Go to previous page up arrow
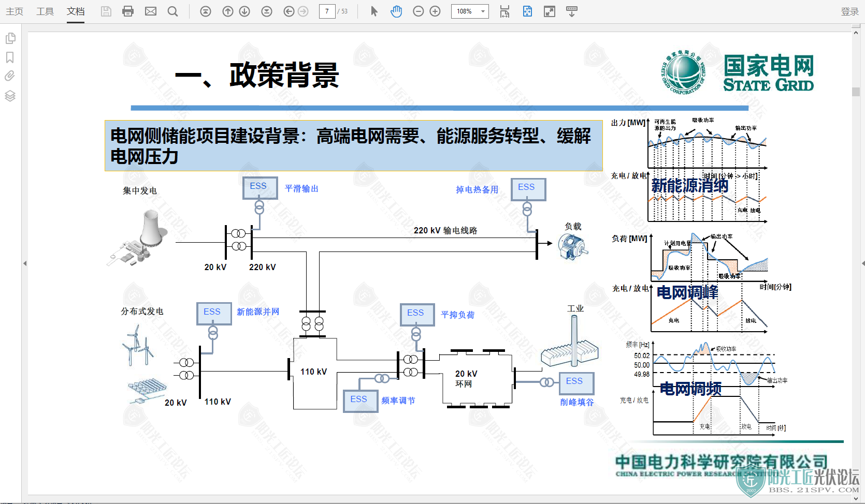The image size is (865, 504). [228, 11]
